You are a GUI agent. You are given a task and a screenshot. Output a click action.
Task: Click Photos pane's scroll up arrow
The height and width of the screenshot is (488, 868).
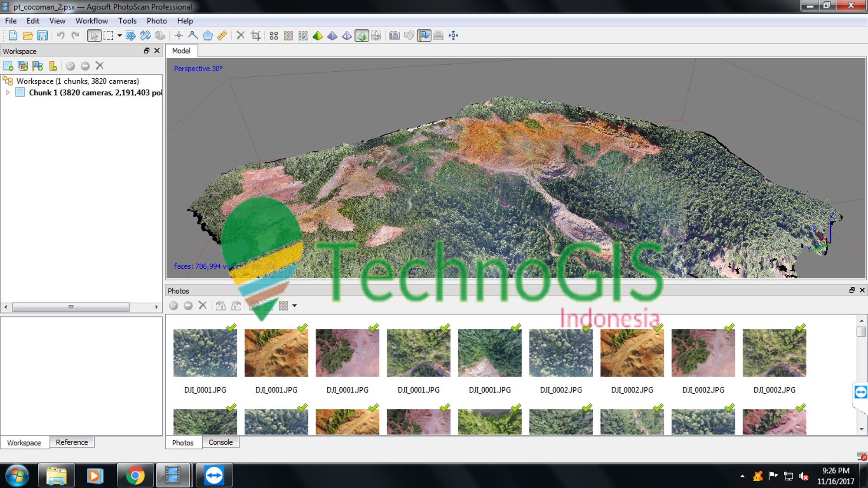pos(861,321)
